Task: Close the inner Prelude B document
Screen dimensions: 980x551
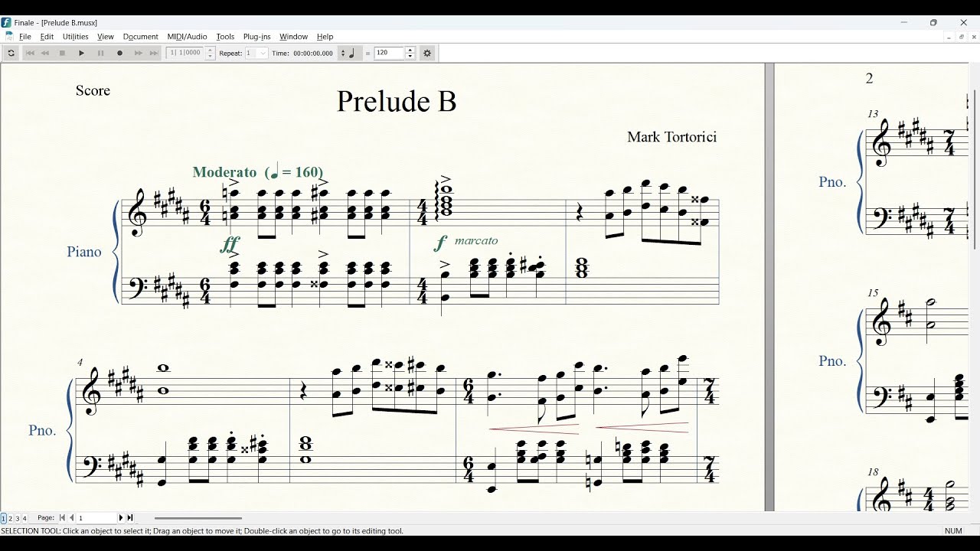Action: 974,36
